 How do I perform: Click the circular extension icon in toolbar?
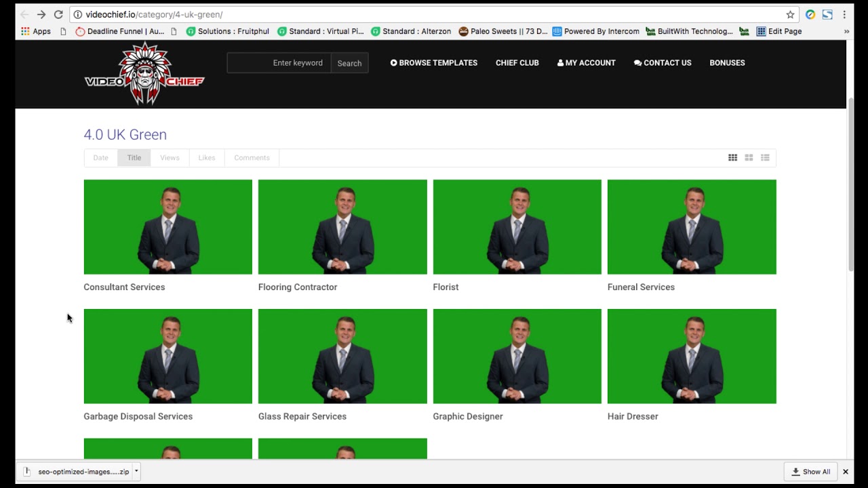[810, 14]
